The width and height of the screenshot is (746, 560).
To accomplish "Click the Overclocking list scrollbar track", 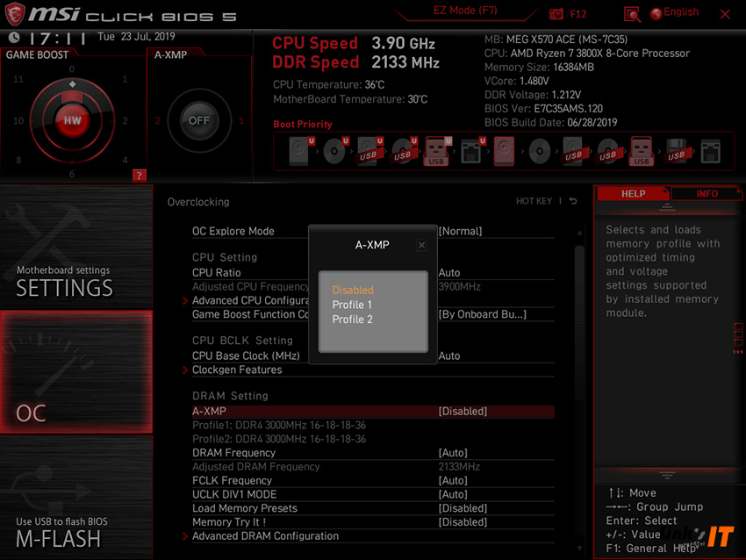I will [579, 390].
